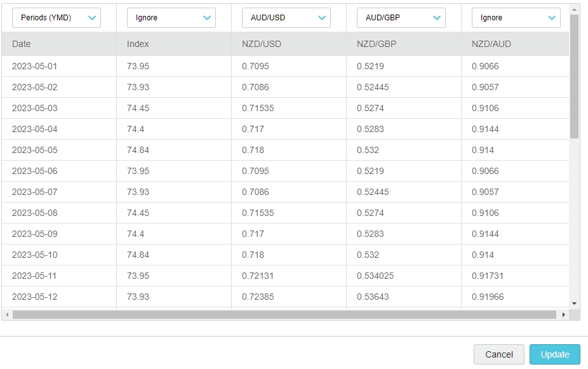
Task: Click the vertical scrollbar down arrow
Action: [x=575, y=304]
